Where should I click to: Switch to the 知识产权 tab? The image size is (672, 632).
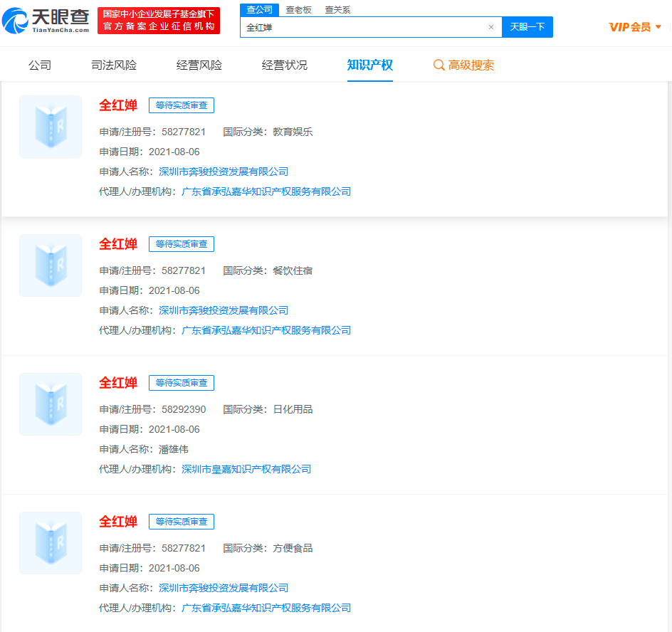point(370,65)
